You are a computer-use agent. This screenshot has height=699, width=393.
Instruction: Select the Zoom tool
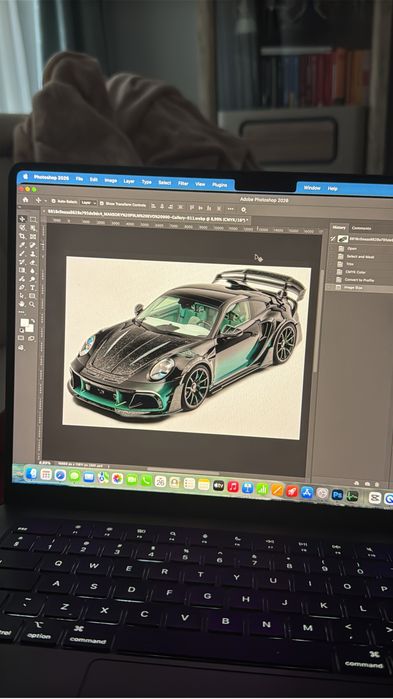33,304
